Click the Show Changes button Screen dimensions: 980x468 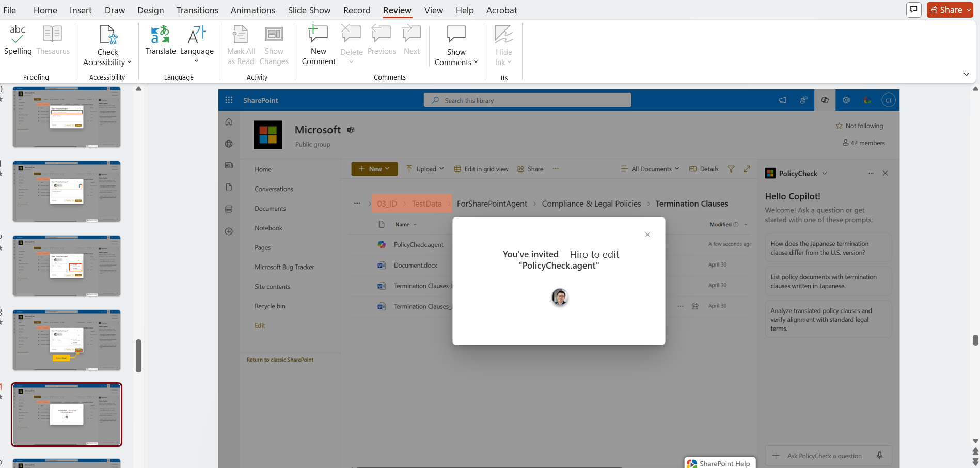[274, 45]
